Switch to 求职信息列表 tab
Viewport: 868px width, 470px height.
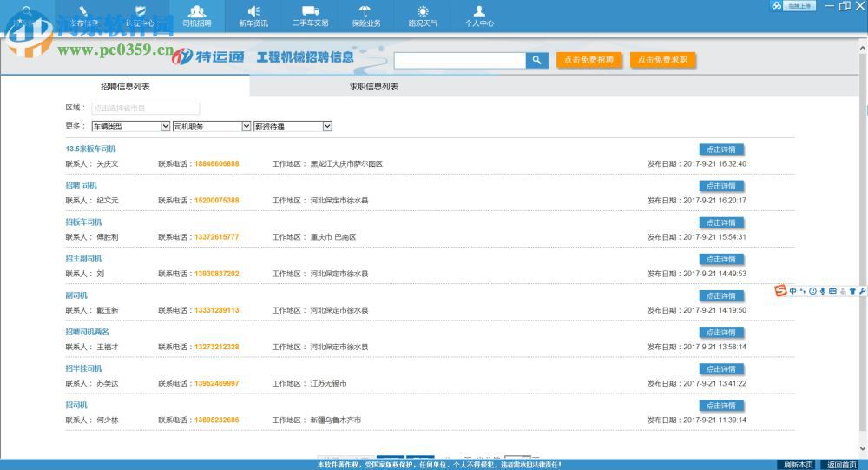pos(373,87)
